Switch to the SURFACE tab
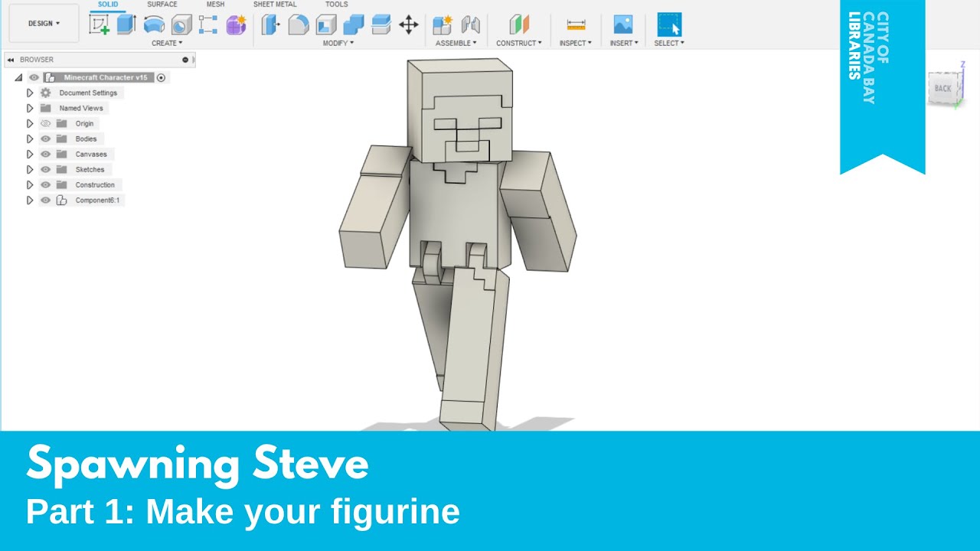Image resolution: width=980 pixels, height=551 pixels. tap(162, 5)
